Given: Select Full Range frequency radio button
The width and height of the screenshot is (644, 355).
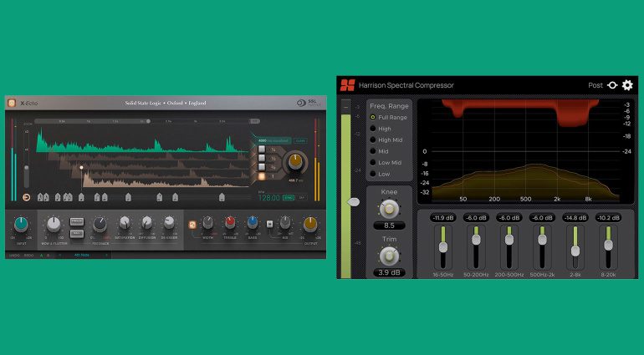Looking at the screenshot, I should (373, 118).
